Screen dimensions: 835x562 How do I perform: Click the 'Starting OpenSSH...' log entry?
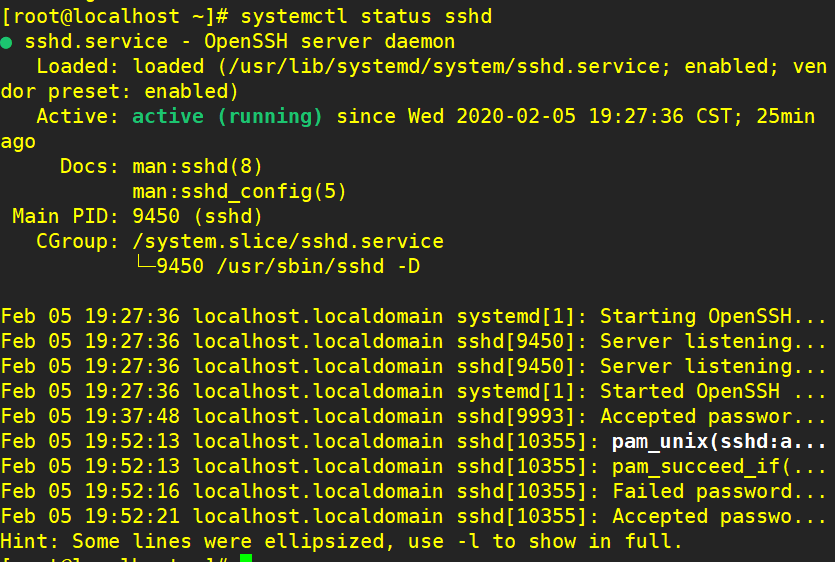[713, 316]
